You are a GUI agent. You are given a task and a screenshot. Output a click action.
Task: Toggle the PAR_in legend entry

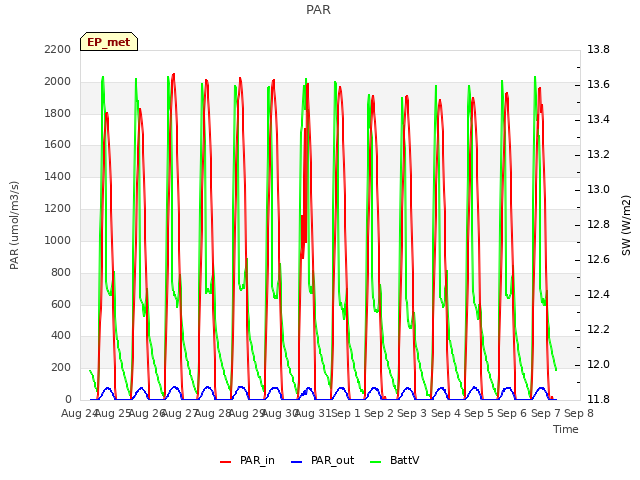[x=247, y=461]
